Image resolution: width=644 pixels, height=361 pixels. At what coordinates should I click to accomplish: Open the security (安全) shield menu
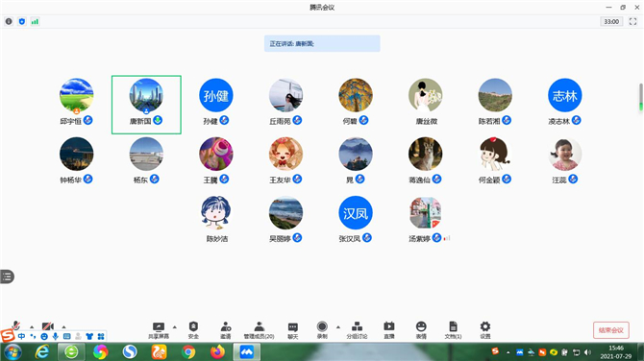[x=193, y=330]
